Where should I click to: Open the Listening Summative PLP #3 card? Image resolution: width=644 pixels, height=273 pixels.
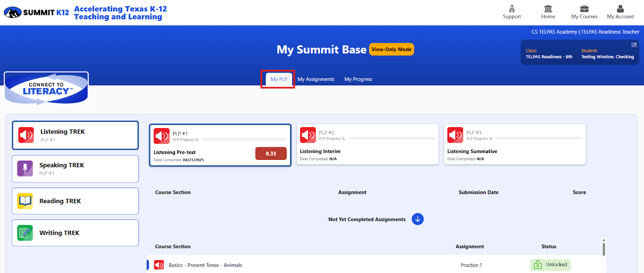[x=515, y=144]
